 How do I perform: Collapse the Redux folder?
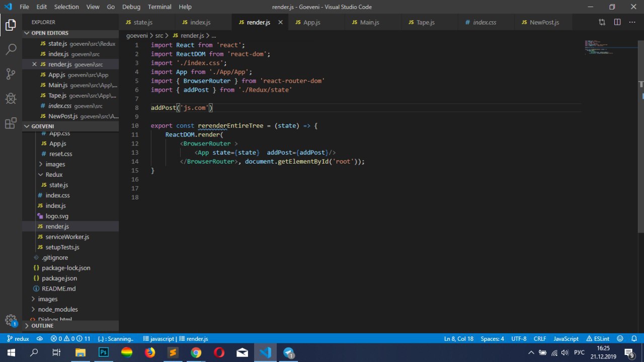point(53,175)
